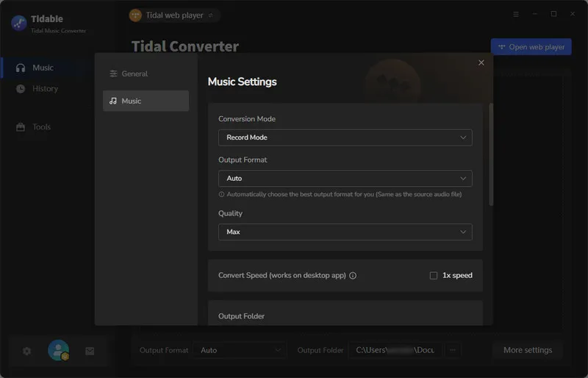Select the Music settings tab
The image size is (588, 378).
146,101
